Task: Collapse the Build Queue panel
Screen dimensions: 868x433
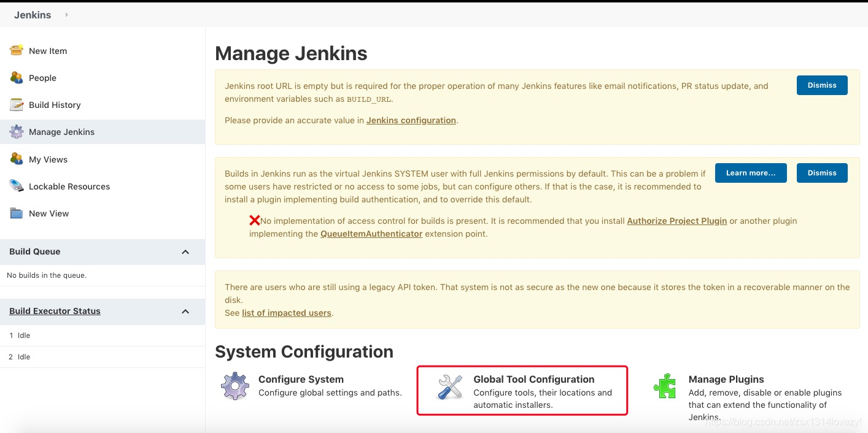Action: (x=185, y=252)
